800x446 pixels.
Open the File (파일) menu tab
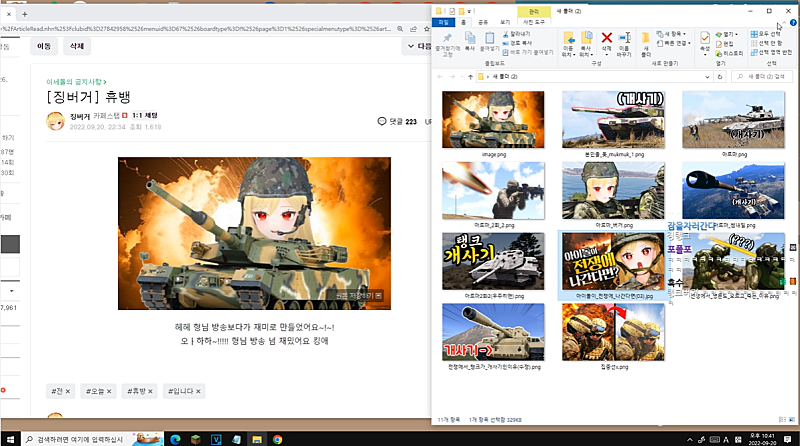[443, 20]
